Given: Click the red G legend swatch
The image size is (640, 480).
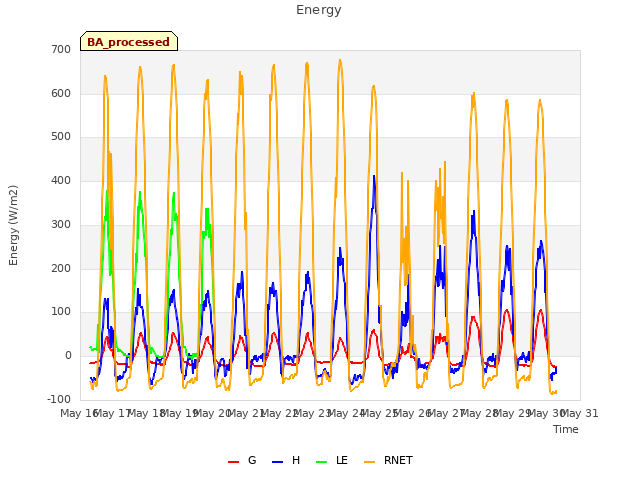Looking at the screenshot, I should coord(233,462).
